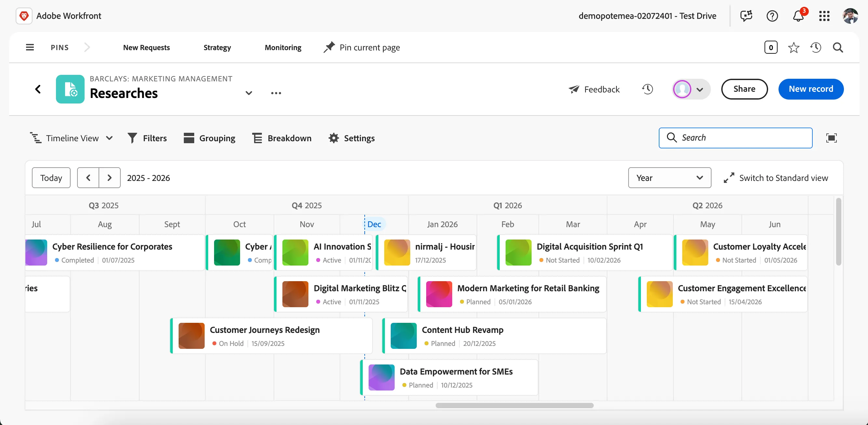Open the Data Empowerment for SMEs card

[x=449, y=377]
